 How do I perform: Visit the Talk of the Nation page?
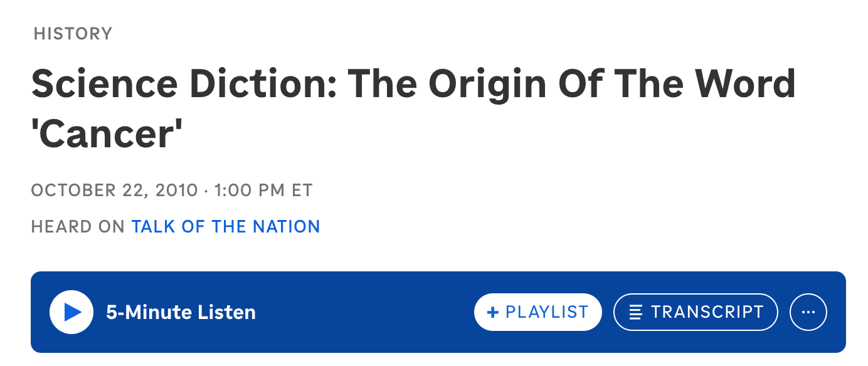click(x=226, y=226)
